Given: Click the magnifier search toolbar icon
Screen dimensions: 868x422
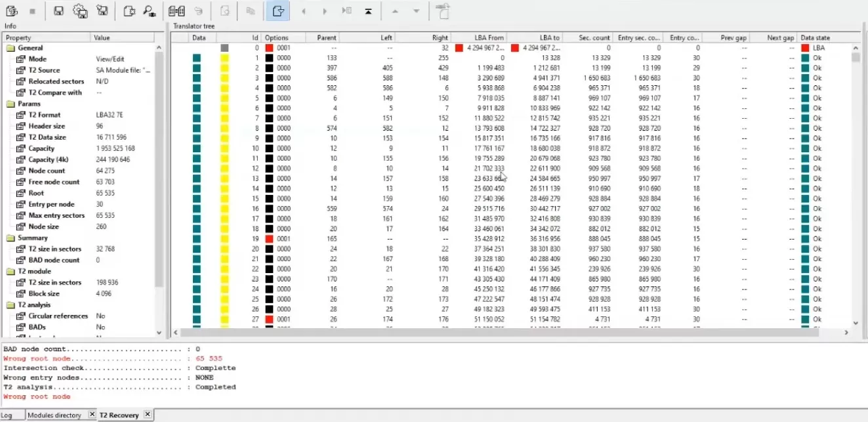Looking at the screenshot, I should (x=150, y=11).
